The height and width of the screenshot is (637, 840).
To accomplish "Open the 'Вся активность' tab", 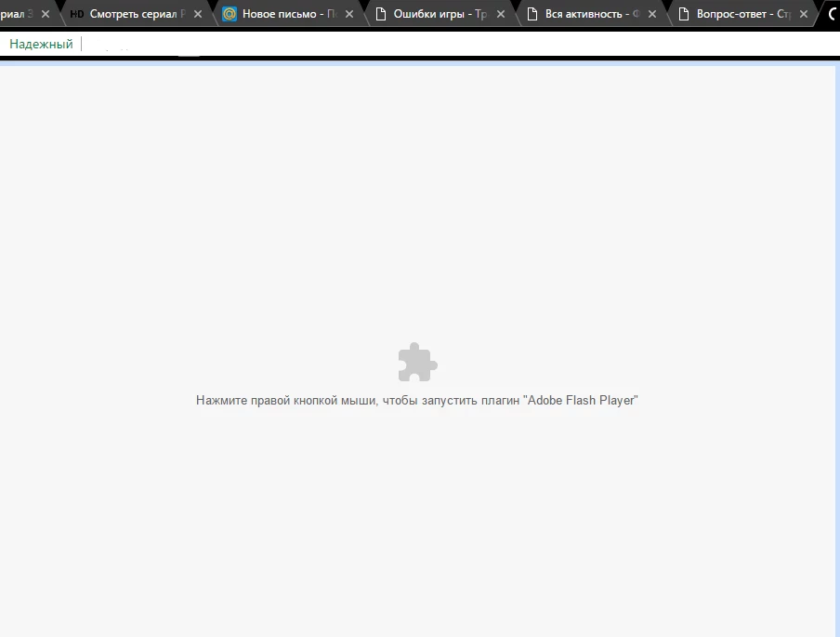I will [x=592, y=14].
